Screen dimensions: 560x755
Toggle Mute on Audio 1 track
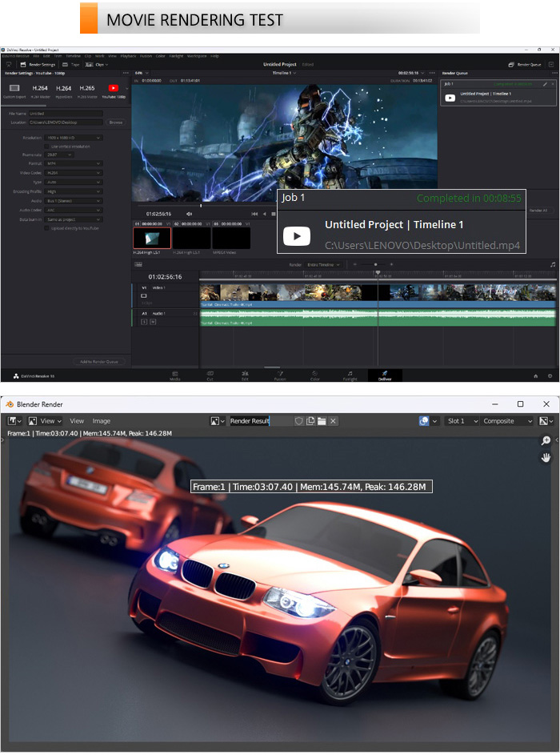click(x=153, y=322)
